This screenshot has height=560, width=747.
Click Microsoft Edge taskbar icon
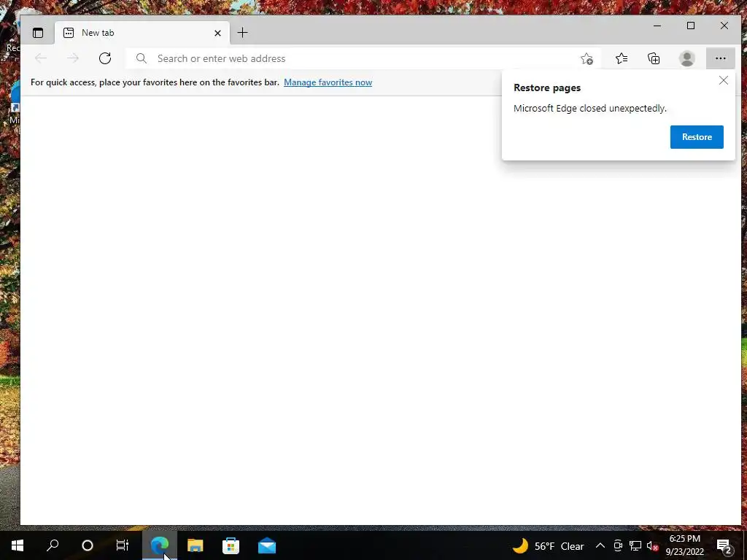pyautogui.click(x=160, y=545)
